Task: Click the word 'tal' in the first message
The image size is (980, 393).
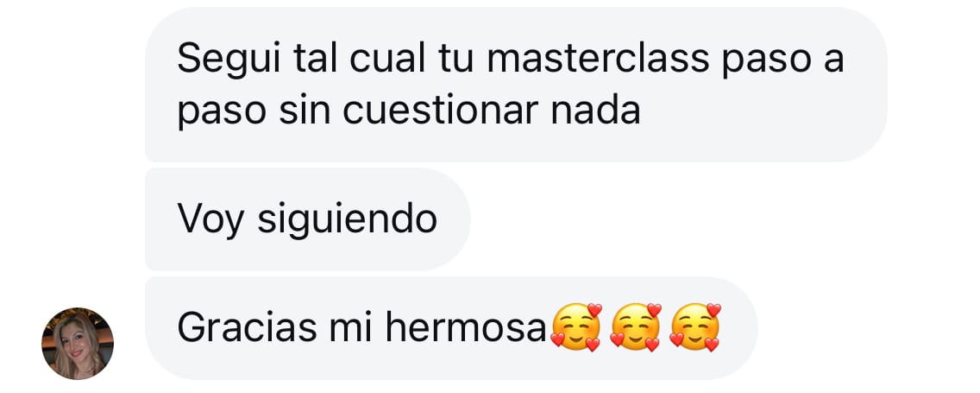Action: (x=316, y=59)
